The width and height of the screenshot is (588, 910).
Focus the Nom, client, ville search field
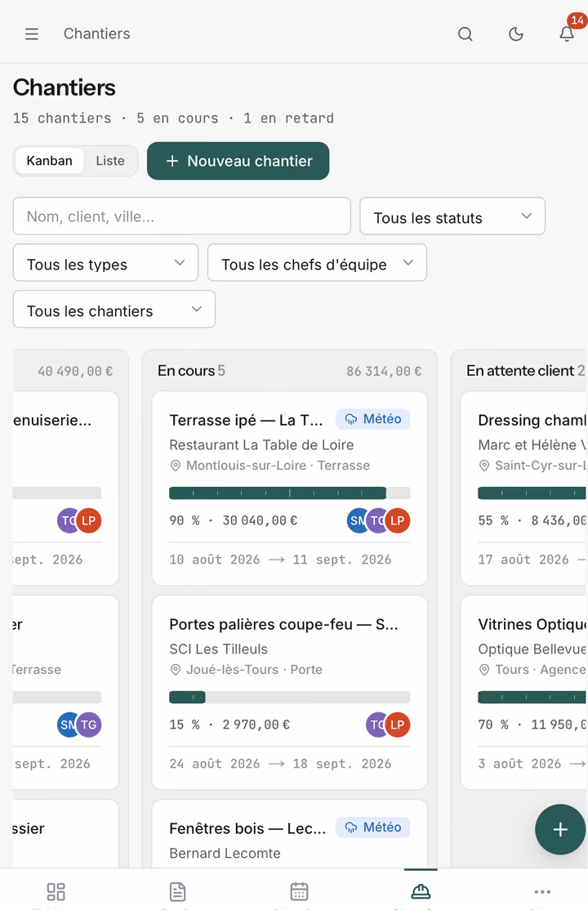point(181,216)
